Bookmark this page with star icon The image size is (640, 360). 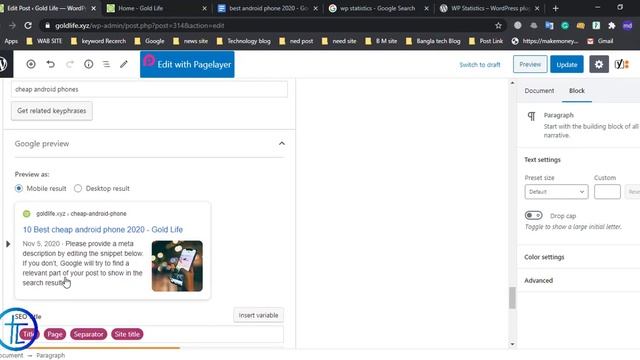coord(498,25)
